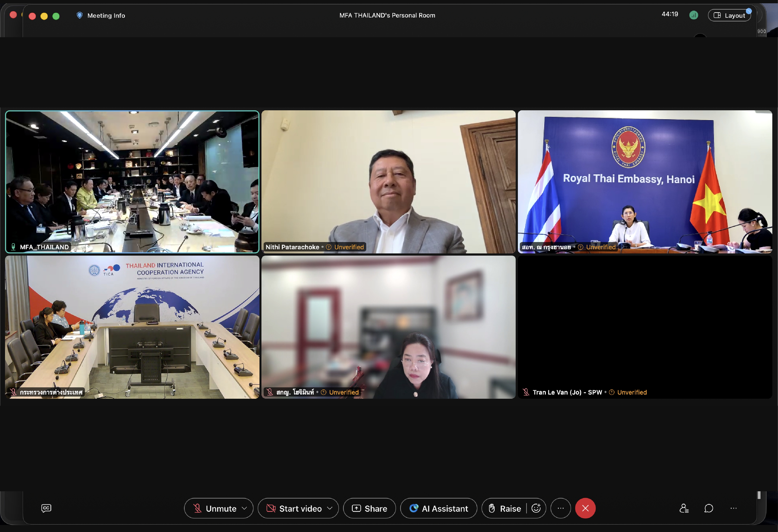Open closed captions from the CC icon
Image resolution: width=778 pixels, height=532 pixels.
tap(46, 508)
